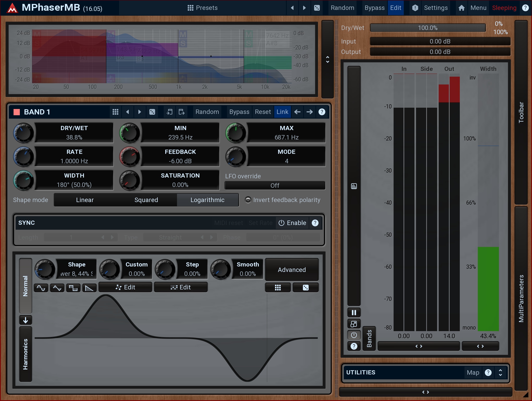532x401 pixels.
Task: Click the global Random button
Action: click(342, 8)
